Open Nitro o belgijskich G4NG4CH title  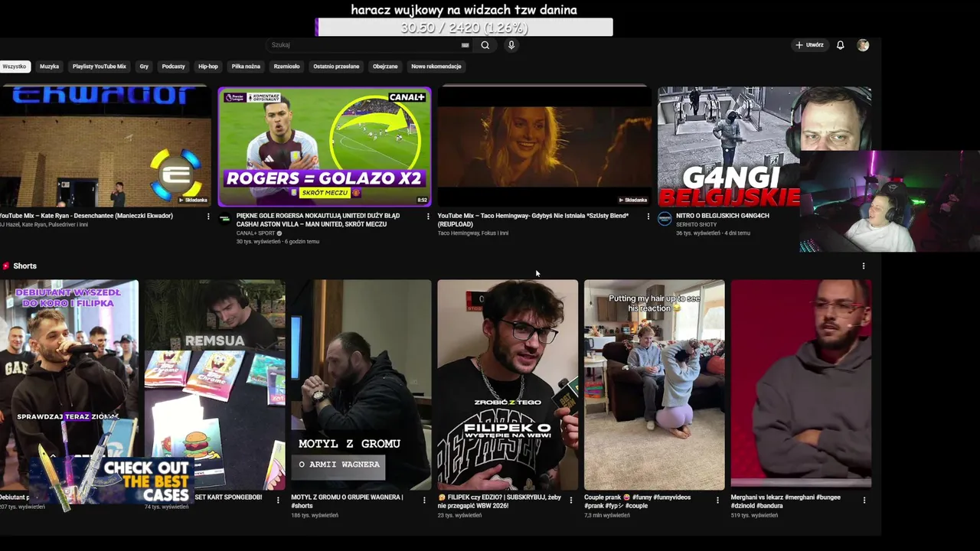pos(723,216)
